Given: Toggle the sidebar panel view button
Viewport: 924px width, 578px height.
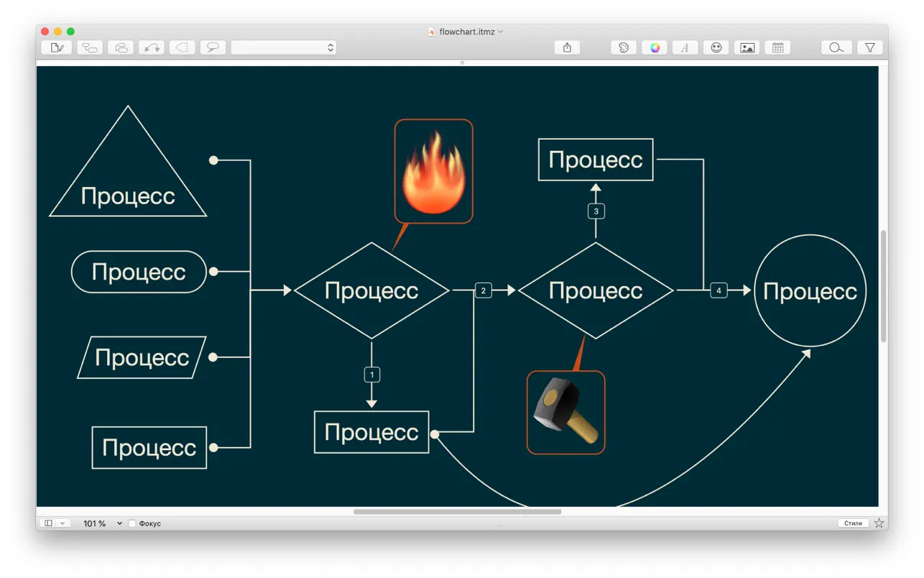Looking at the screenshot, I should pos(48,523).
